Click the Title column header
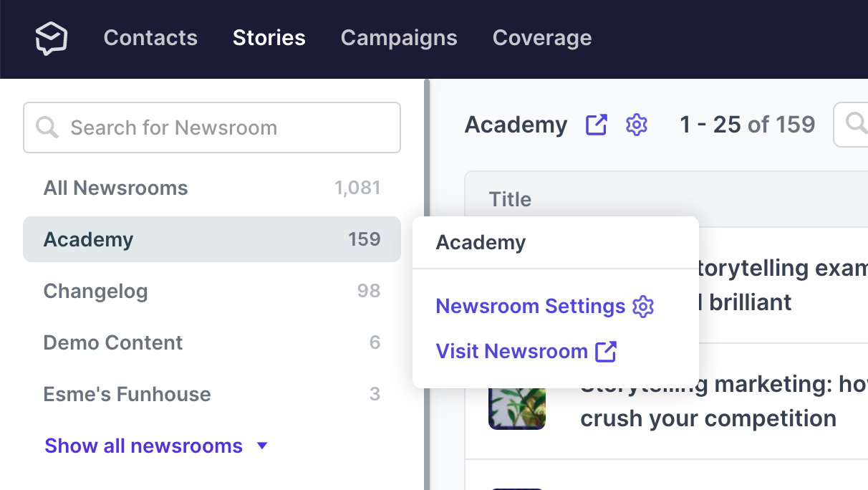 [x=510, y=199]
